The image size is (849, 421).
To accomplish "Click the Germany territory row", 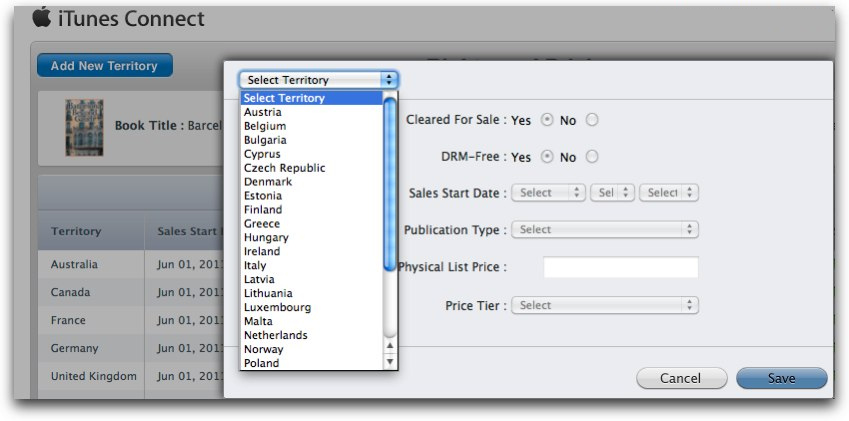I will point(131,348).
